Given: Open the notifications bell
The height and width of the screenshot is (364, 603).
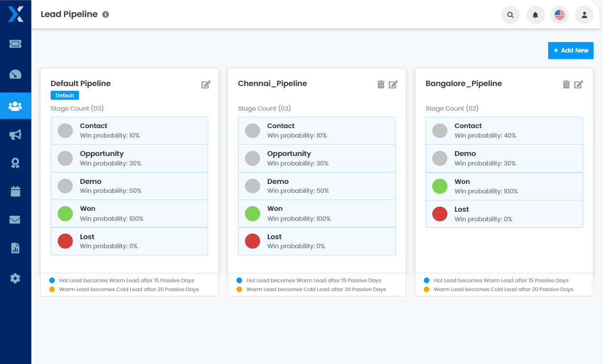Looking at the screenshot, I should 535,15.
